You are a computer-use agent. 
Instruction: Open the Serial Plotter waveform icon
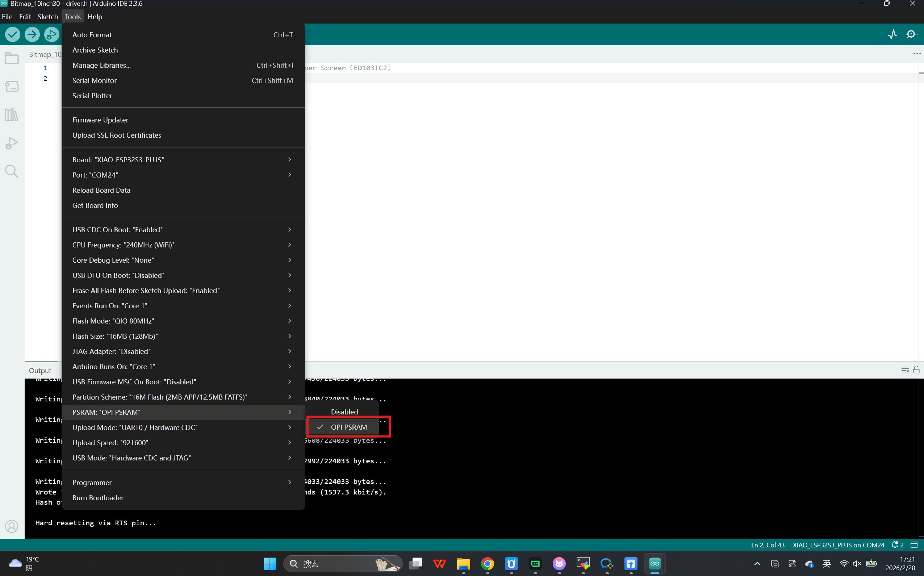click(x=892, y=35)
